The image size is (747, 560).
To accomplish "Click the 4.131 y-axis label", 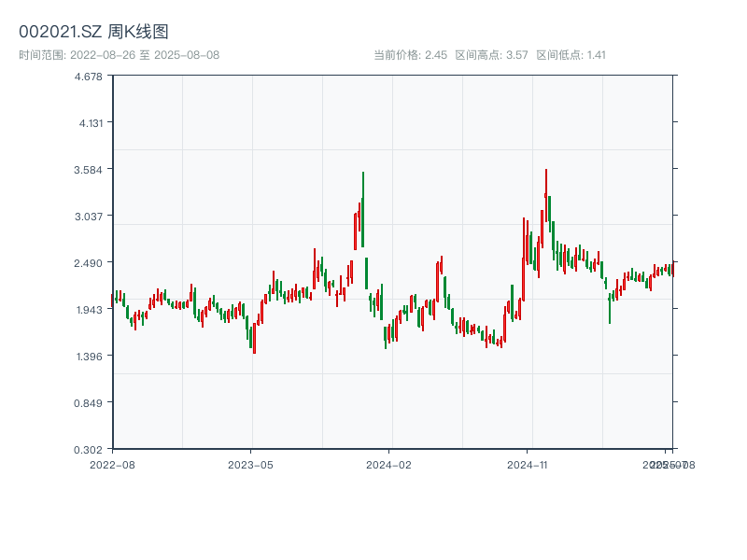I will 88,123.
